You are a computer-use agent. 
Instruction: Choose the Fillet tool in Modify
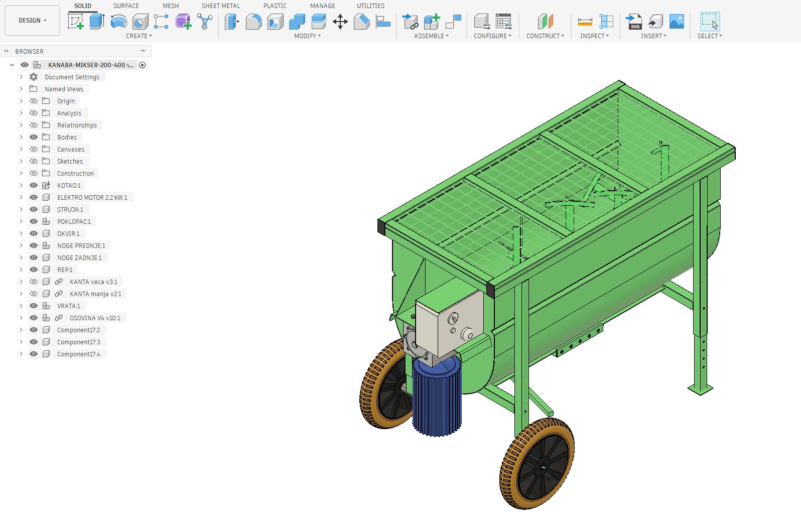tap(253, 22)
